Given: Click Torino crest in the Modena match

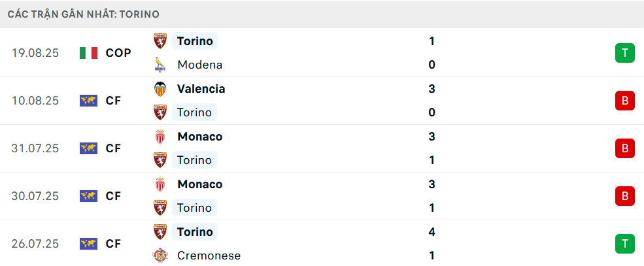Looking at the screenshot, I should click(x=160, y=41).
